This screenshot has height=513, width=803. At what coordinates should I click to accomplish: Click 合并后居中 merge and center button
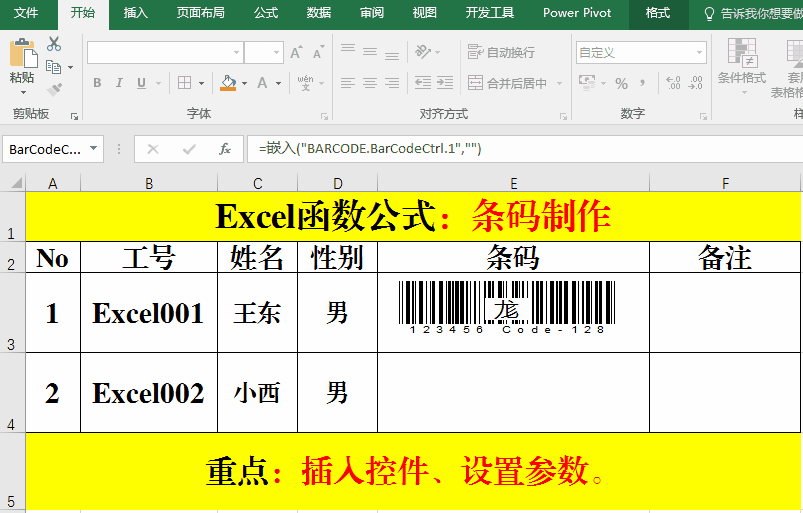508,83
